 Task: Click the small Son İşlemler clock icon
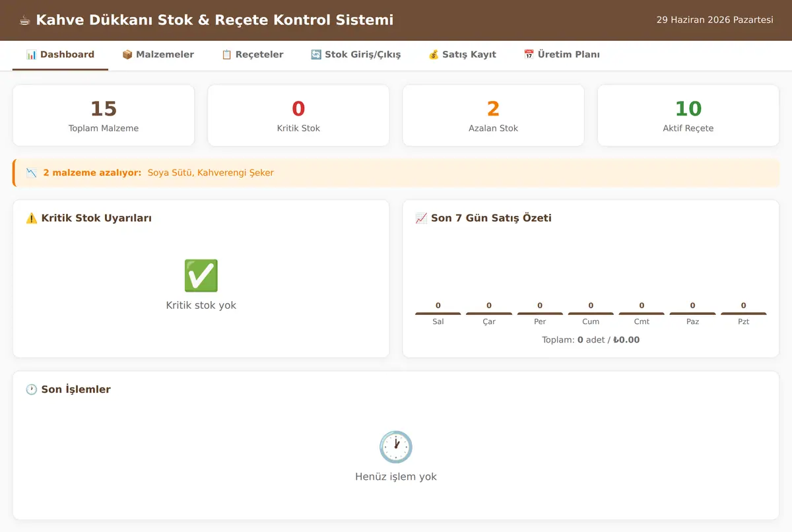coord(31,390)
